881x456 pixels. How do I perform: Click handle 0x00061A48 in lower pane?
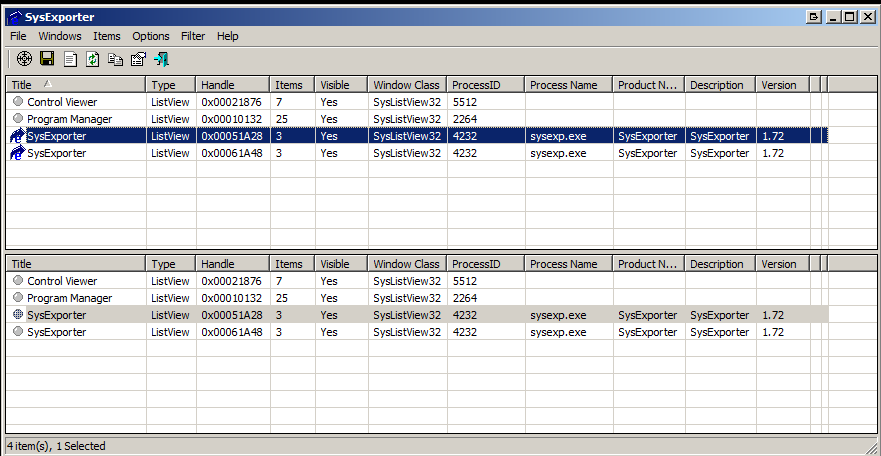[x=231, y=331]
